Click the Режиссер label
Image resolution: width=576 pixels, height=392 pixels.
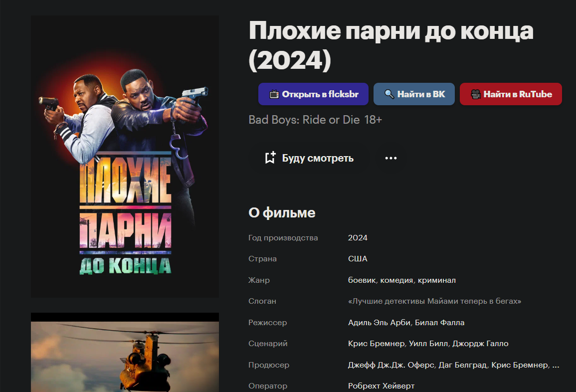(x=268, y=323)
